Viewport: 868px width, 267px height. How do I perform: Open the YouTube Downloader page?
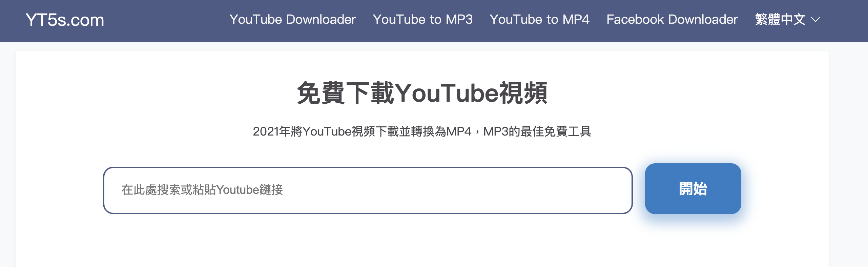point(293,19)
